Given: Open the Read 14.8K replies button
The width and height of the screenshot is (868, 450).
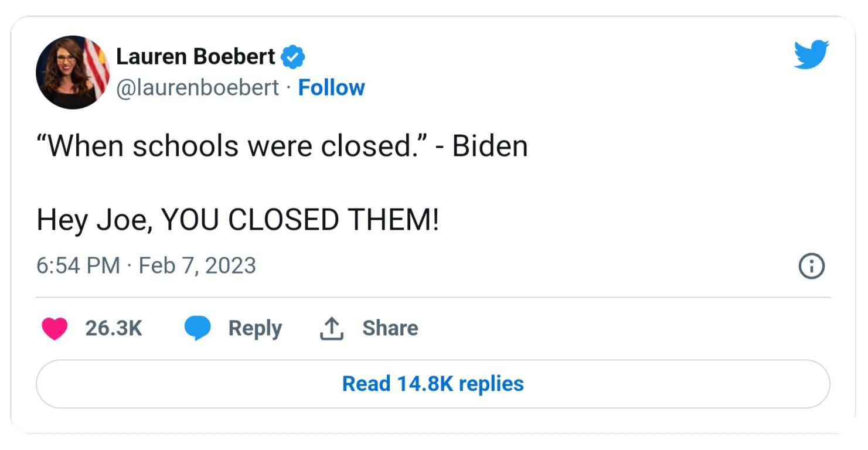Looking at the screenshot, I should point(434,384).
